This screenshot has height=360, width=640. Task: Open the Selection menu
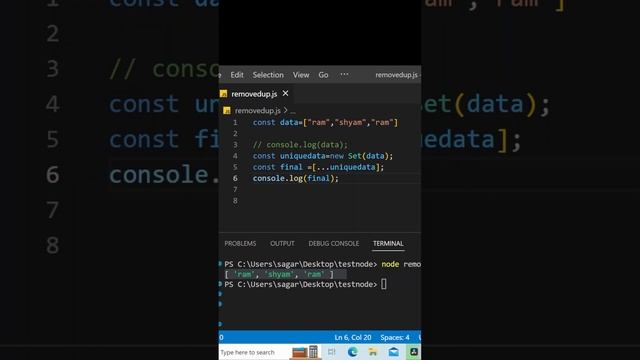[268, 75]
